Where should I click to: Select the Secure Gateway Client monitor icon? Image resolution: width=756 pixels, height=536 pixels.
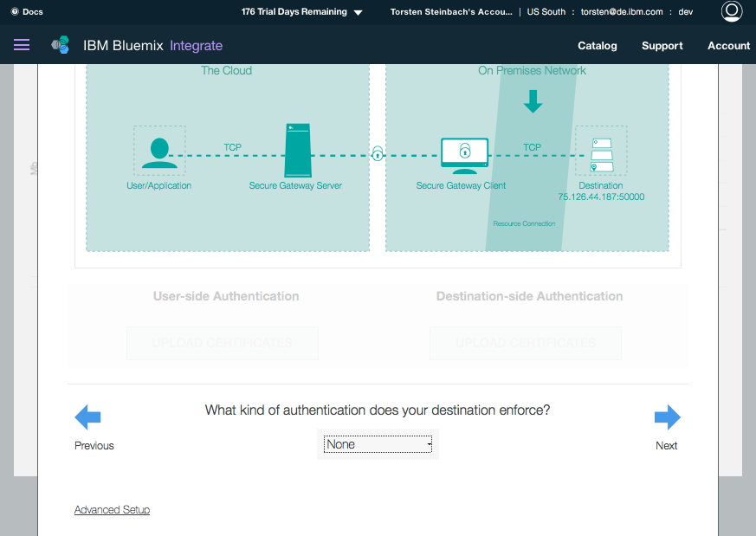tap(465, 156)
